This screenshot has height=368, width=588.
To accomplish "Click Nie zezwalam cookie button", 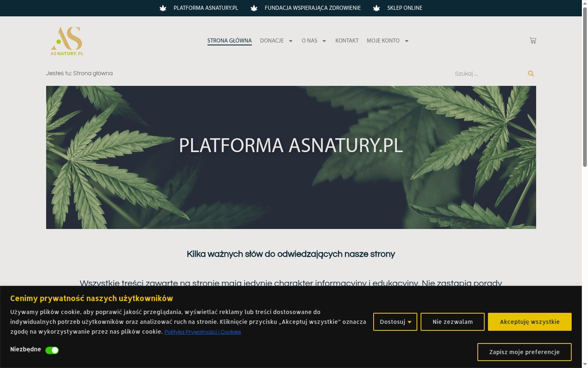I will [452, 322].
